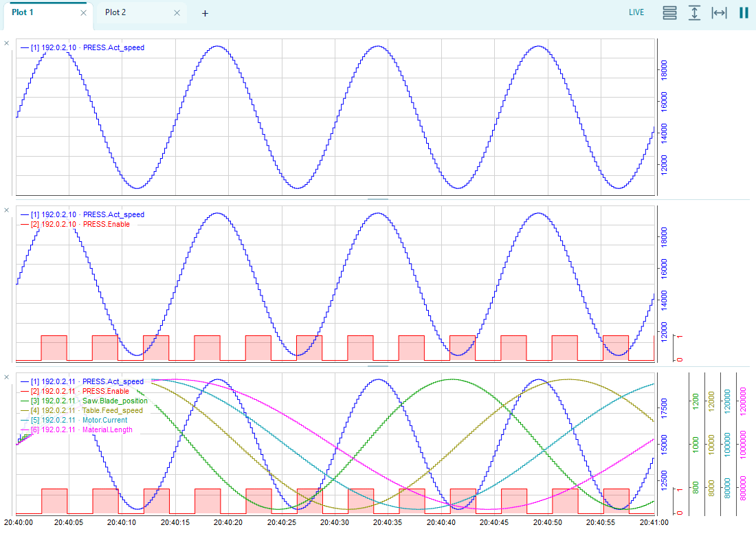756x536 pixels.
Task: Click the 17500 label on the bottom blue axis
Action: 664,408
